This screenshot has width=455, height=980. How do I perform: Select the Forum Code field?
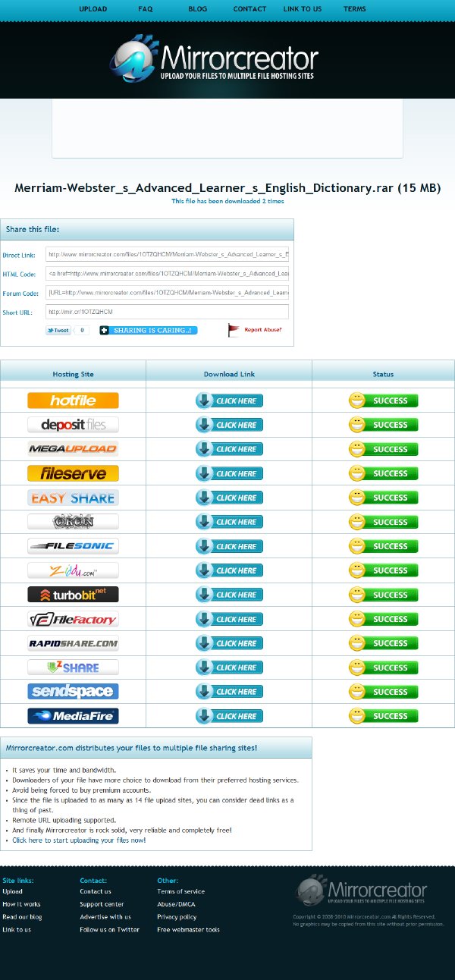click(x=167, y=293)
